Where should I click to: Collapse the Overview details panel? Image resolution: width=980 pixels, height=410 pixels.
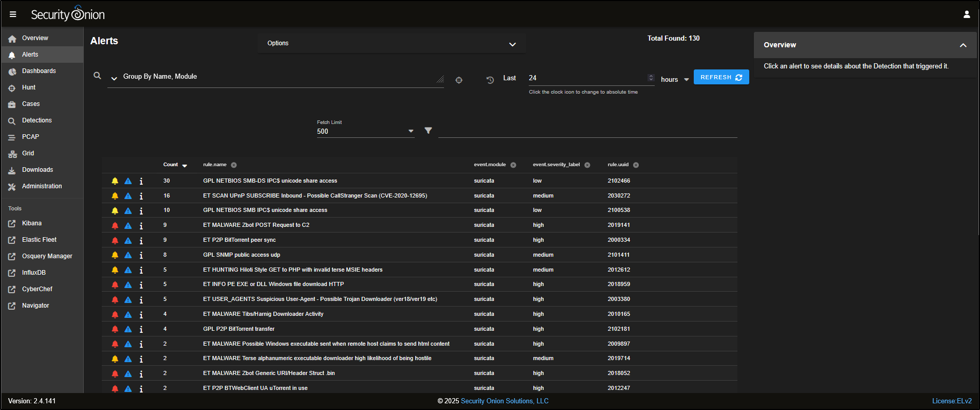coord(963,45)
